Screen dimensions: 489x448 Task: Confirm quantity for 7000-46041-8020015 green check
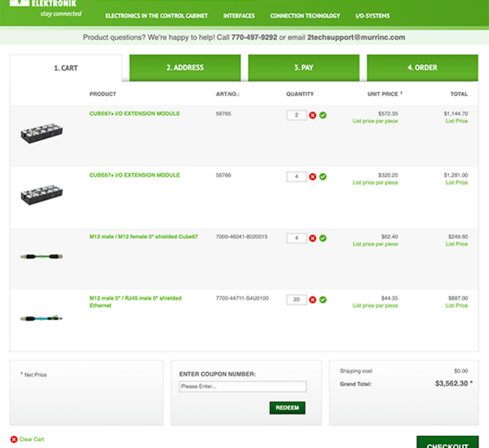coord(323,238)
